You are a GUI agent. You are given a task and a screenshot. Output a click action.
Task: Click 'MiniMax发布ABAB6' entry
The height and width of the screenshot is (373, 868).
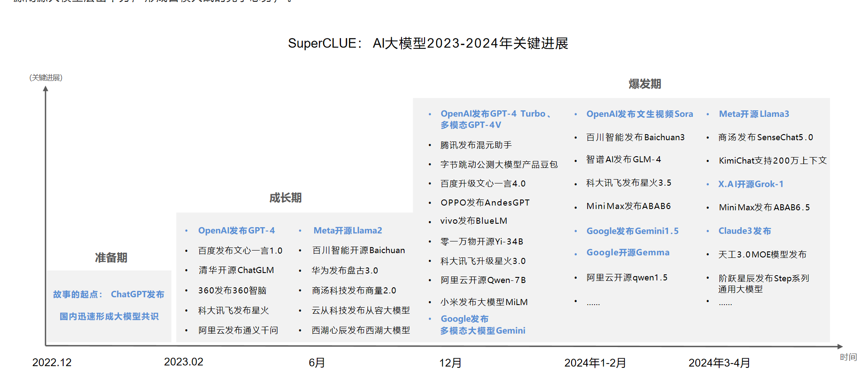[629, 206]
